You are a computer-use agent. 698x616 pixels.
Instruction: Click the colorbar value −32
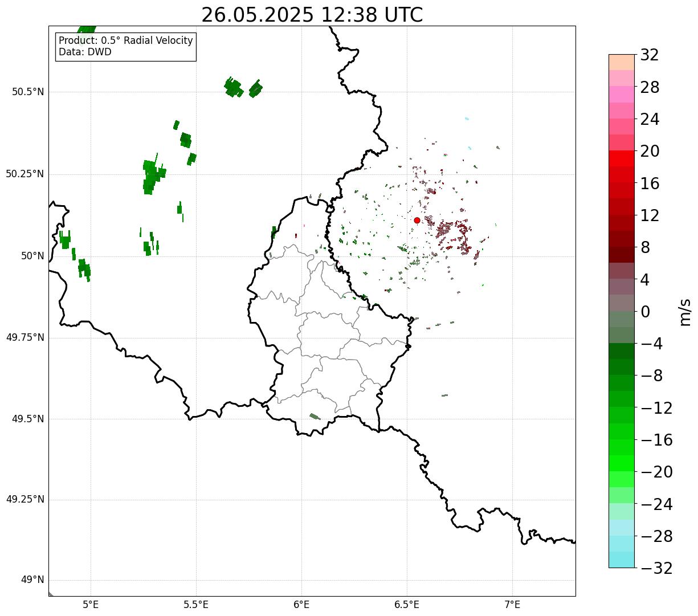tap(656, 568)
